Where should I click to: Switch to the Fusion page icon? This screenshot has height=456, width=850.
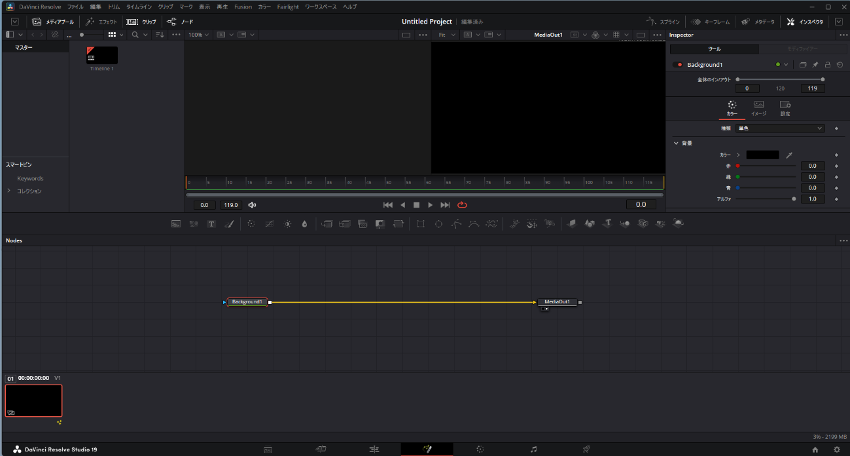[426, 449]
